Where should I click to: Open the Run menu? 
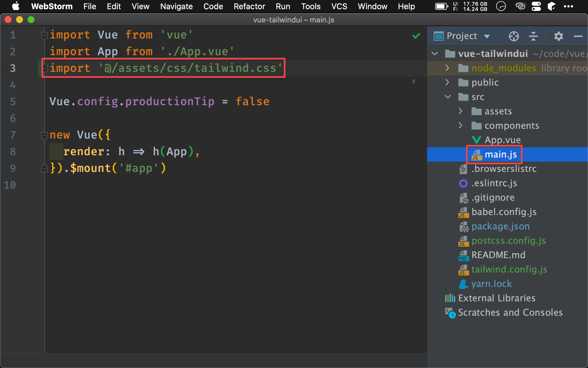[x=283, y=6]
